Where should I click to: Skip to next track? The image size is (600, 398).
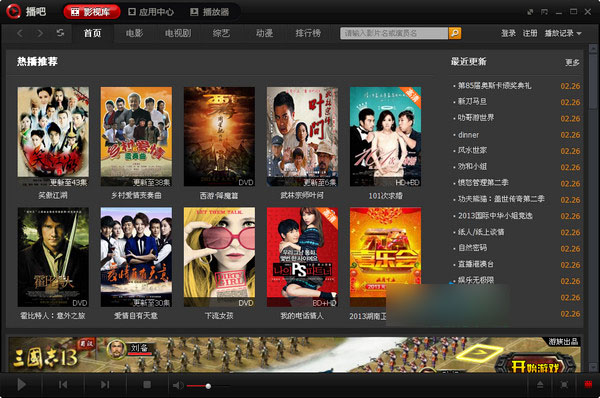point(105,384)
